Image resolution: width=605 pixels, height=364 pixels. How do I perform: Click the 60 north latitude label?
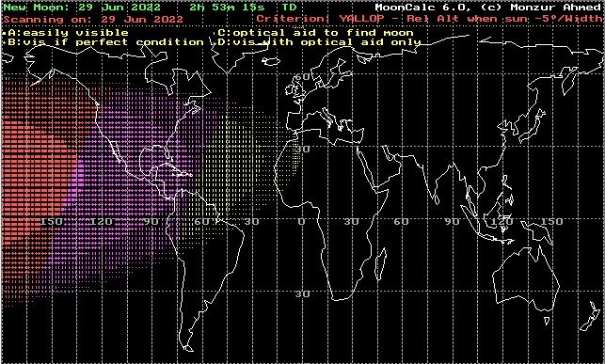coord(303,76)
